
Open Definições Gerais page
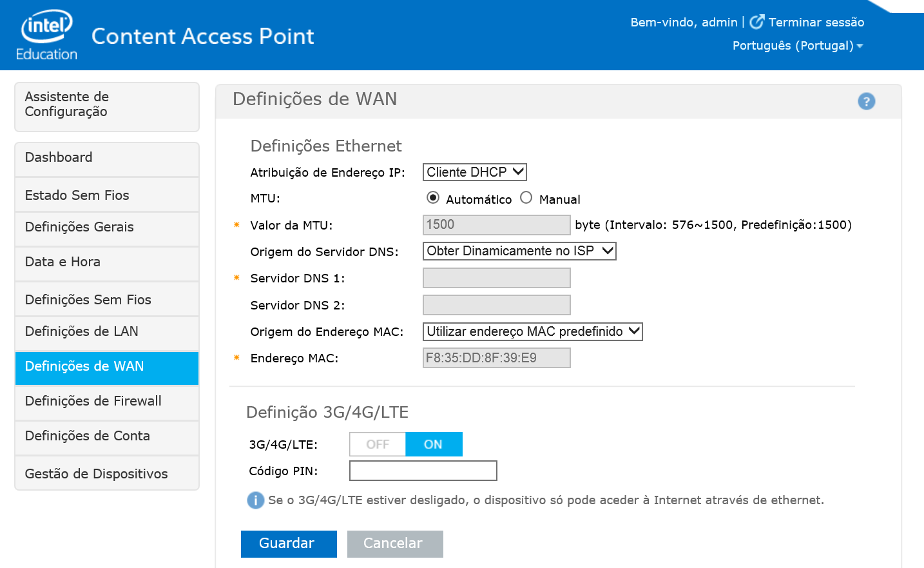(x=107, y=229)
